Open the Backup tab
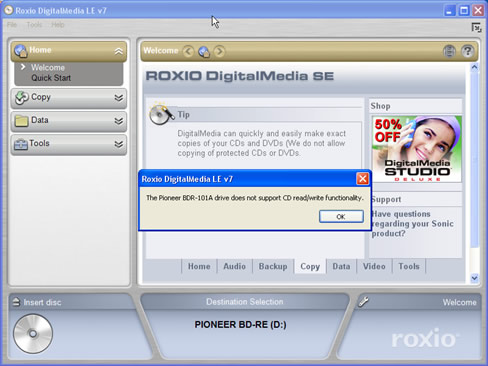Viewport: 488px width, 366px height. [273, 266]
